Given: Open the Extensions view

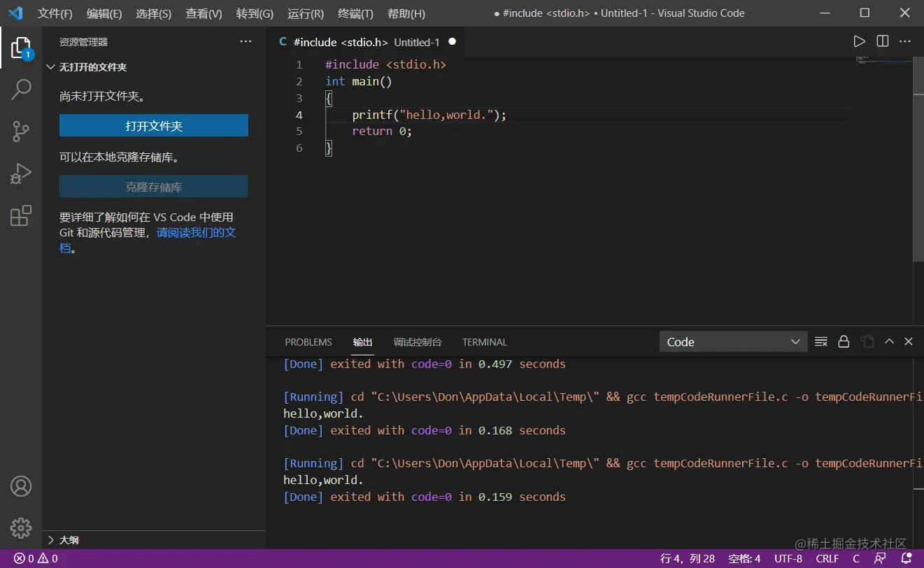Looking at the screenshot, I should coord(21,216).
